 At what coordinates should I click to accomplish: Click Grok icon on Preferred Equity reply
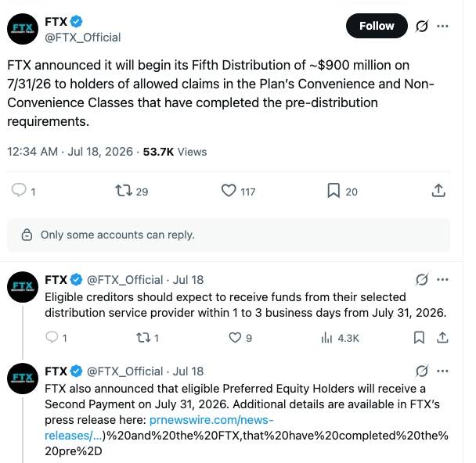(x=422, y=371)
